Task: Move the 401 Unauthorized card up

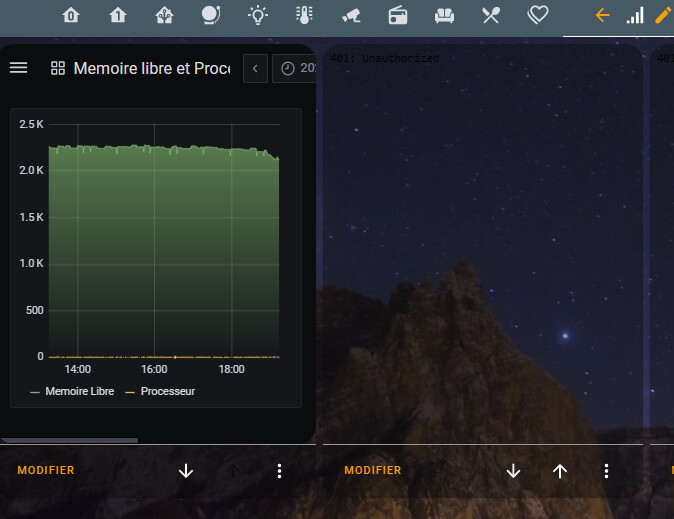Action: click(560, 471)
